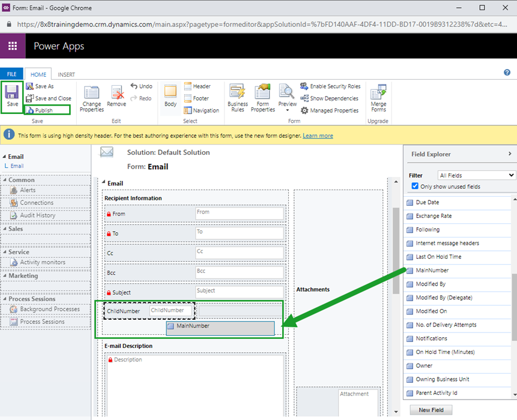Select the Save icon in the ribbon
This screenshot has height=420, width=517.
coord(11,96)
